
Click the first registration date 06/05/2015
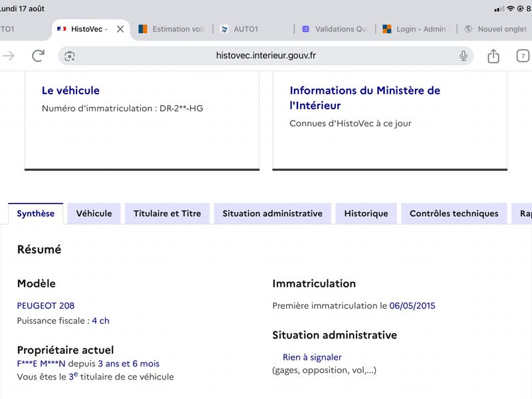412,306
